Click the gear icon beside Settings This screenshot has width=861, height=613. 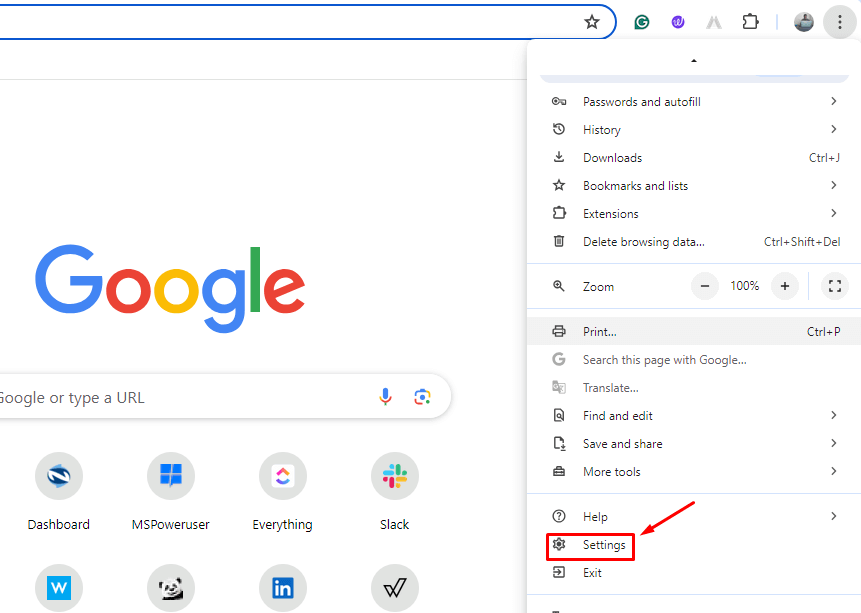coord(558,544)
